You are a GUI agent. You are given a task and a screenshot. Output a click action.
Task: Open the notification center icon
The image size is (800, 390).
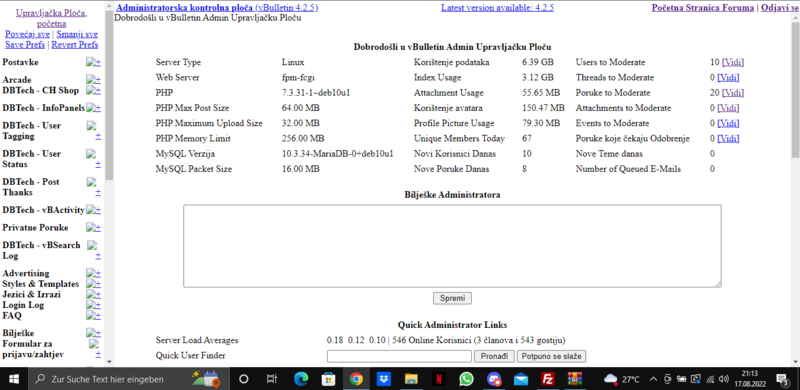[782, 379]
